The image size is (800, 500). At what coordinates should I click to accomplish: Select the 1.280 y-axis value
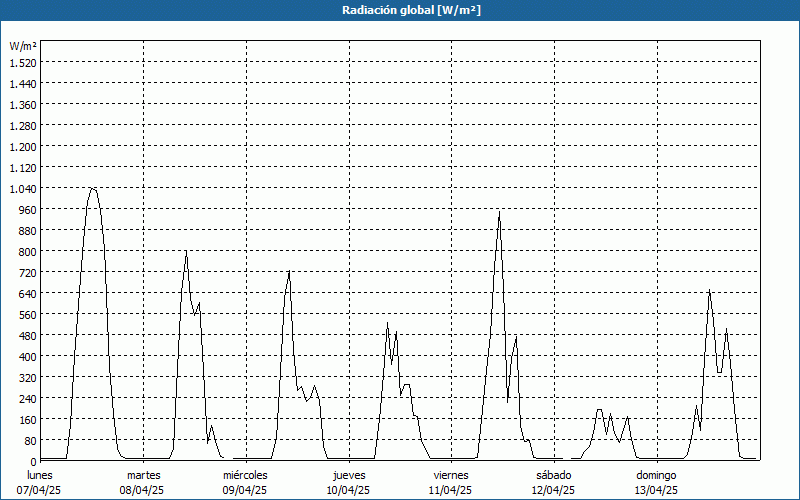pyautogui.click(x=23, y=126)
